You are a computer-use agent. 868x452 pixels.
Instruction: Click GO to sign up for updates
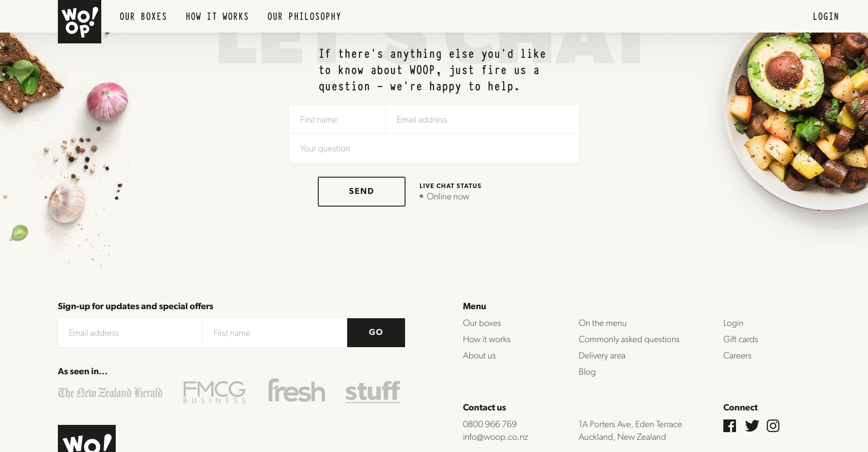tap(376, 332)
